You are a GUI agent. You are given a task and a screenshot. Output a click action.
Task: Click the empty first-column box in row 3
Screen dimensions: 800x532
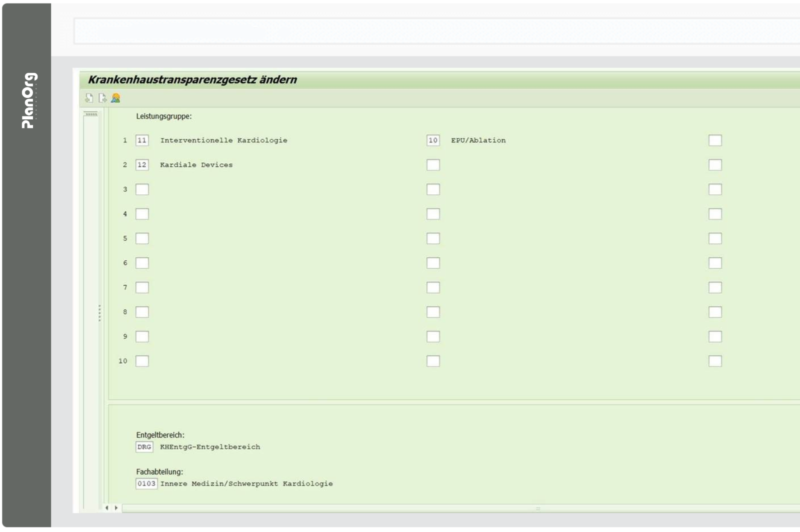(x=142, y=189)
